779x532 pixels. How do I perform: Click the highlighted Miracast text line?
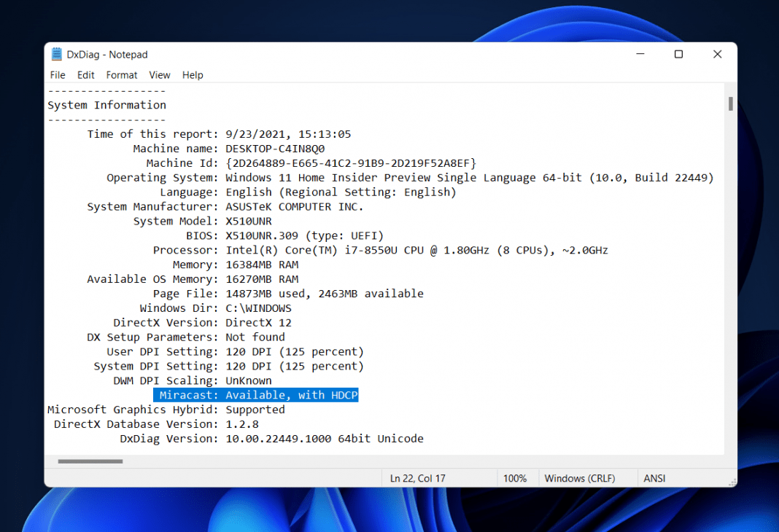click(x=256, y=395)
